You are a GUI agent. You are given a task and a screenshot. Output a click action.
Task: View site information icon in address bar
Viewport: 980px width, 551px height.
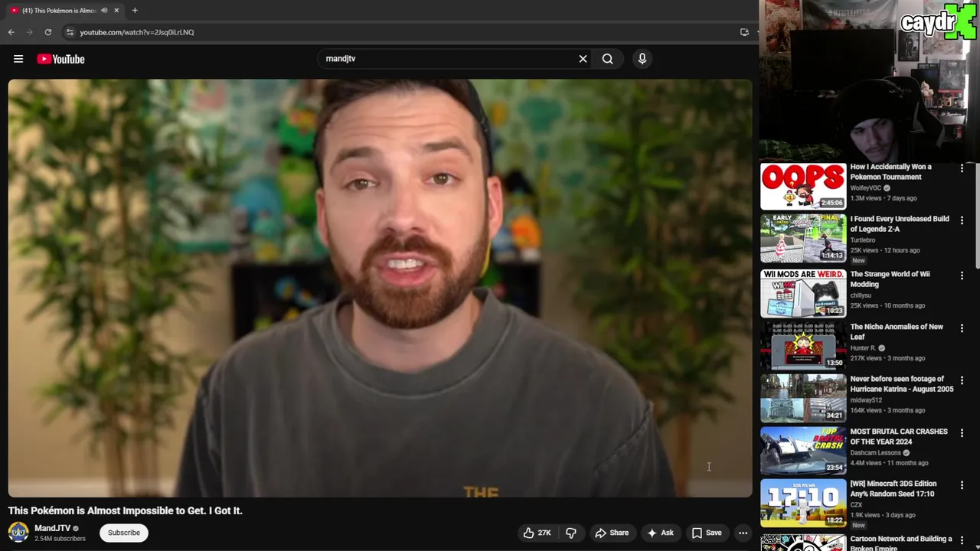(70, 32)
